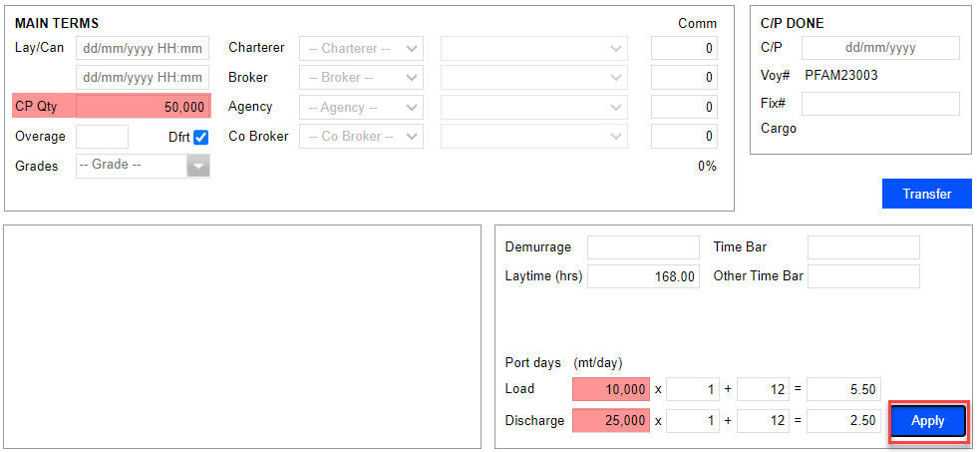
Task: Focus the Demurrage input field
Action: coord(643,247)
